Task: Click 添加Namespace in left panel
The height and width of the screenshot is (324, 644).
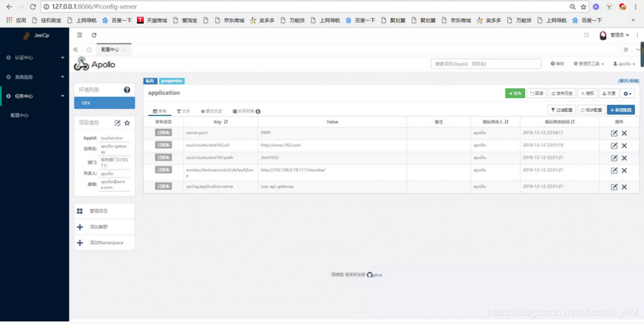Action: [104, 243]
